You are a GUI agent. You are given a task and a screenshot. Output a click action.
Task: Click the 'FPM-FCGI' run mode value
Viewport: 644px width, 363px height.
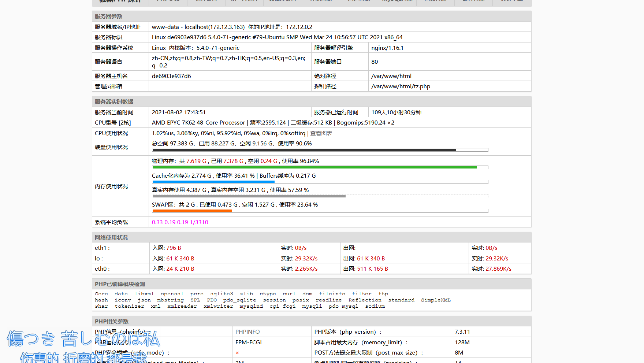pyautogui.click(x=249, y=342)
